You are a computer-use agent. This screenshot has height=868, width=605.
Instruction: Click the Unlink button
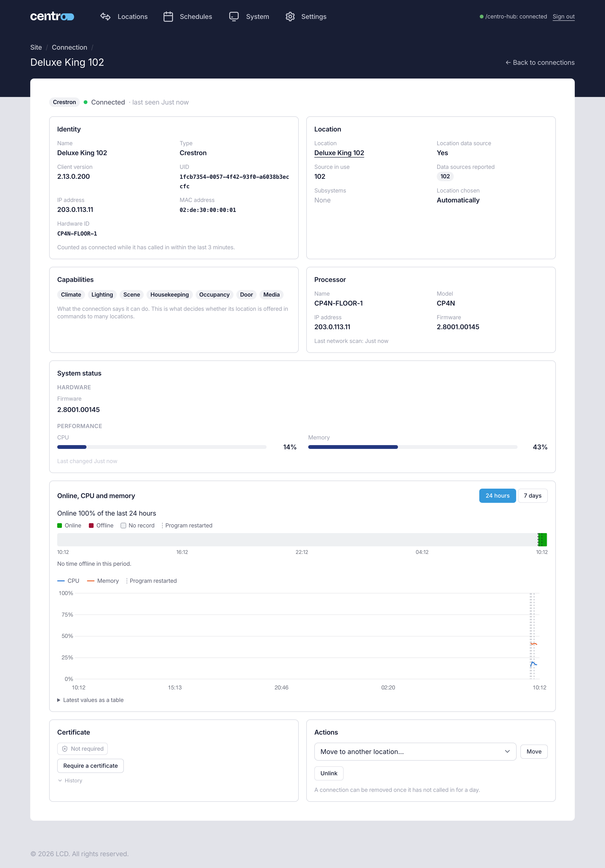click(x=328, y=773)
